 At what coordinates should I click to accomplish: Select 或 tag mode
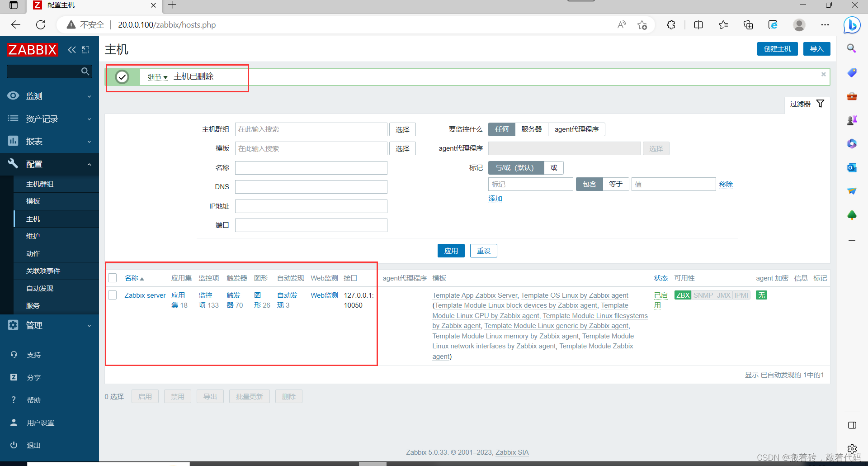pyautogui.click(x=554, y=168)
